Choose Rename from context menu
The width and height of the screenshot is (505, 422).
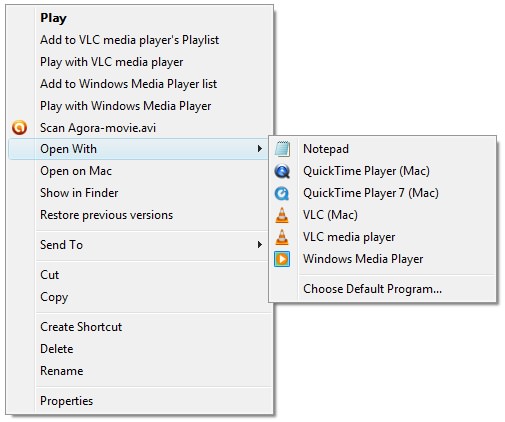(x=62, y=371)
